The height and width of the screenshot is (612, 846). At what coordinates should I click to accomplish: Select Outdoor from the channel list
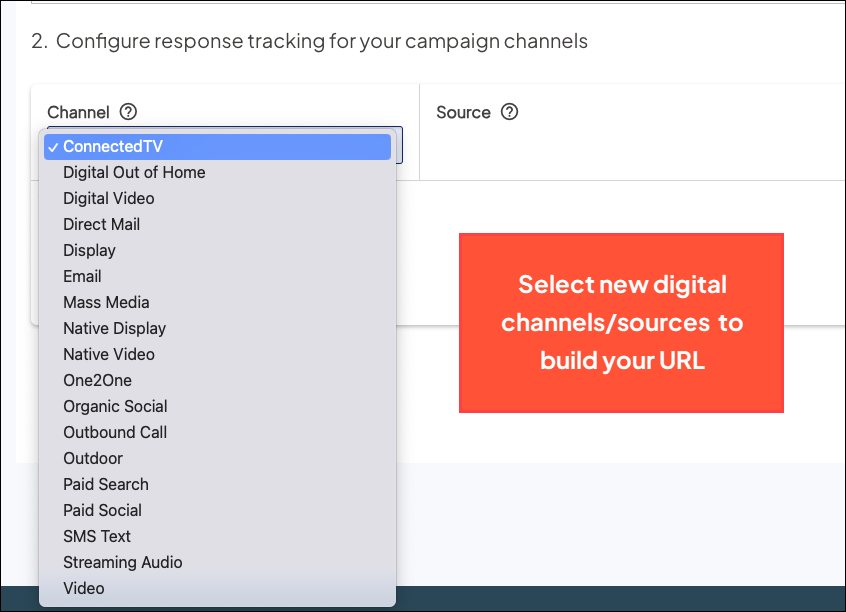93,459
